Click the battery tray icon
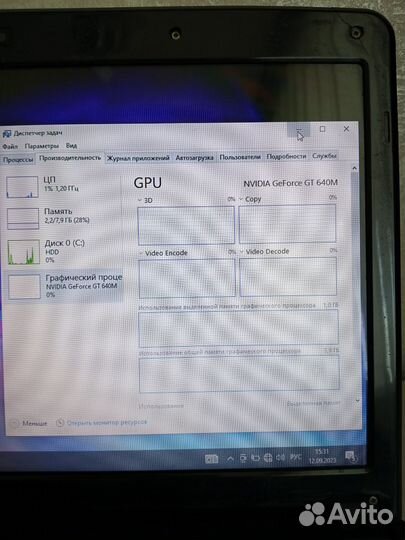The image size is (405, 540). click(255, 458)
